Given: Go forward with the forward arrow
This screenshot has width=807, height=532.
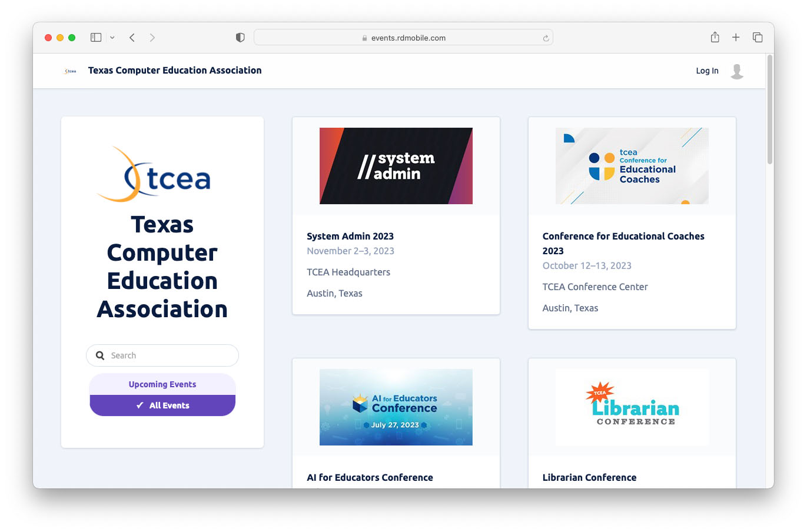Looking at the screenshot, I should point(152,38).
